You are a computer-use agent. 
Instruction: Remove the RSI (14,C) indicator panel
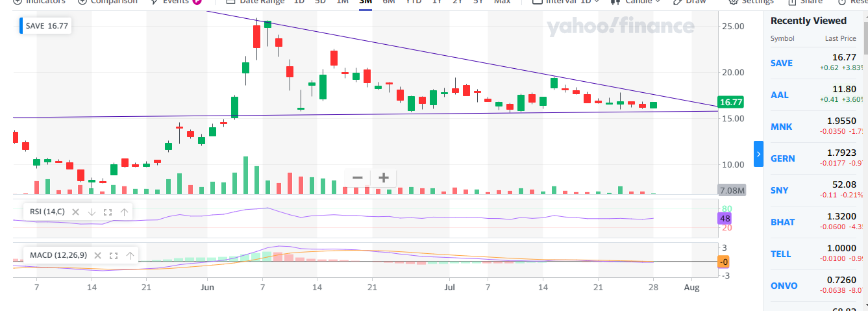click(x=76, y=212)
